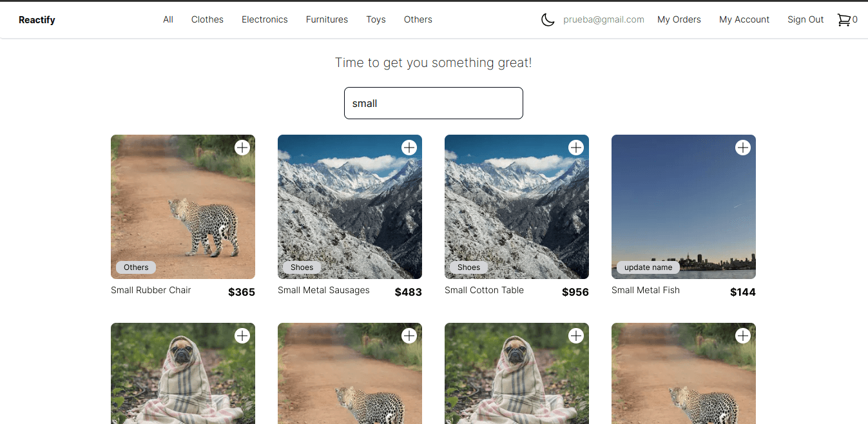Click plus icon on pug in blanket product

(242, 336)
